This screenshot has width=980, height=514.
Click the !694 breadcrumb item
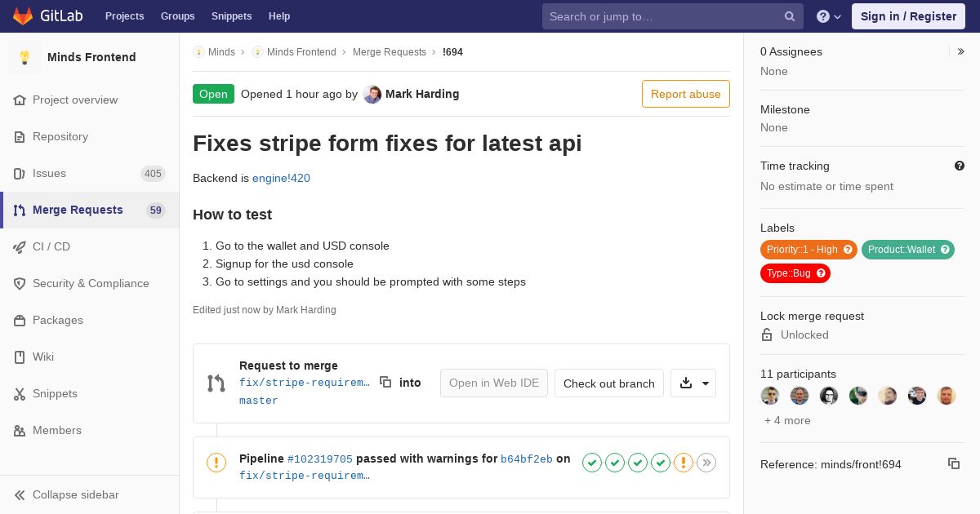pyautogui.click(x=452, y=52)
